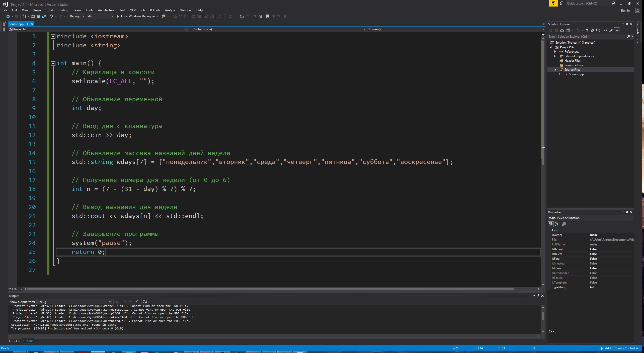
Task: Open the Build menu
Action: coord(51,10)
